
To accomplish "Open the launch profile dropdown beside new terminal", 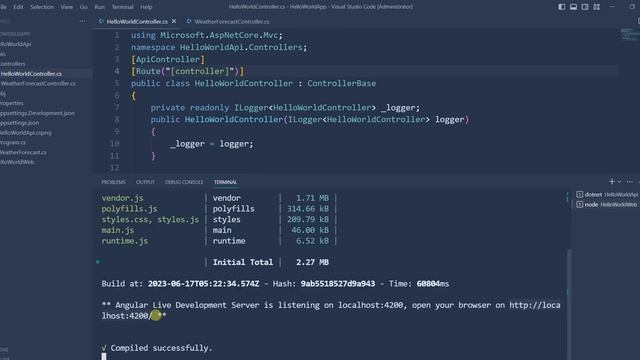I will [619, 182].
